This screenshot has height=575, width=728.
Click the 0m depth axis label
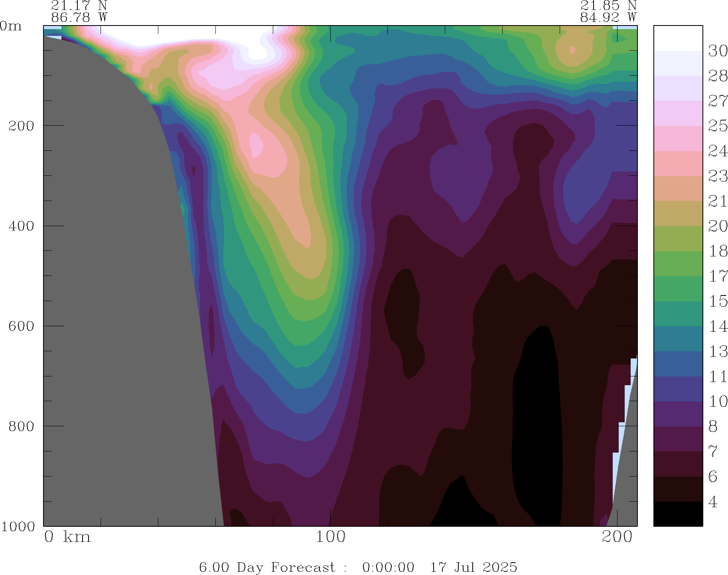point(11,26)
